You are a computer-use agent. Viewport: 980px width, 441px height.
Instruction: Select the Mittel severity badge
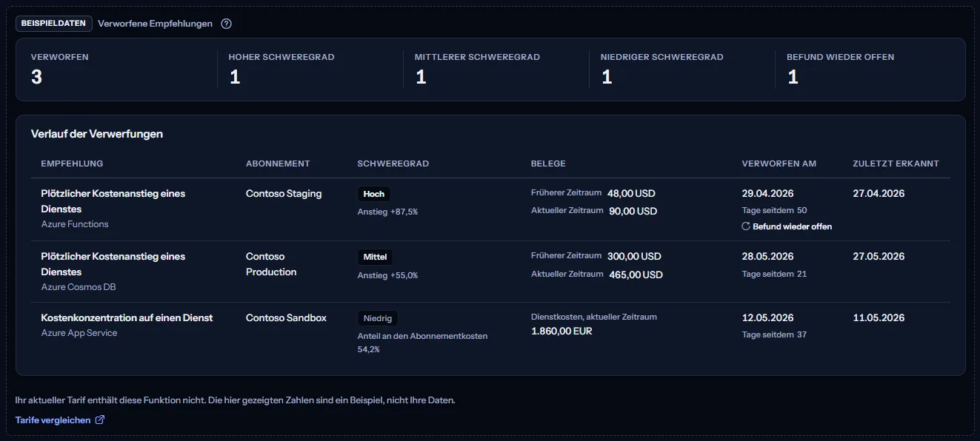click(376, 257)
